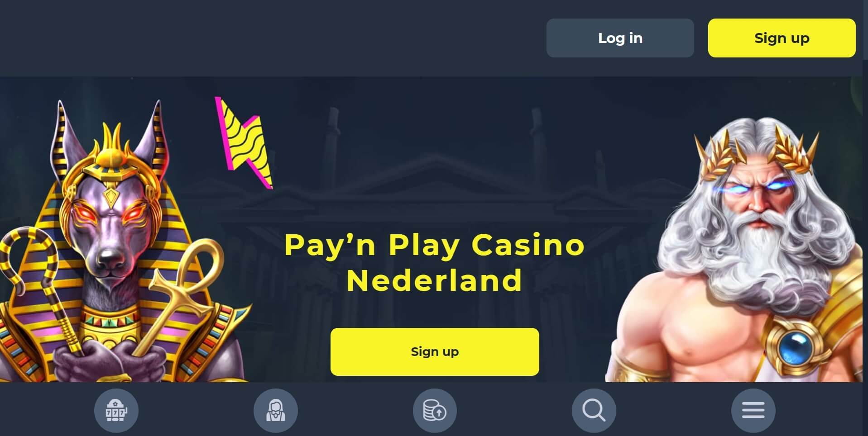This screenshot has width=868, height=436.
Task: Click the blue gem on Zeus's armor
Action: click(x=796, y=347)
